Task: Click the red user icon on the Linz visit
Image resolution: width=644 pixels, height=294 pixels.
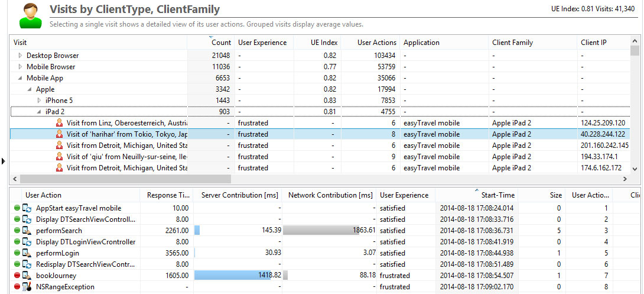Action: 59,123
